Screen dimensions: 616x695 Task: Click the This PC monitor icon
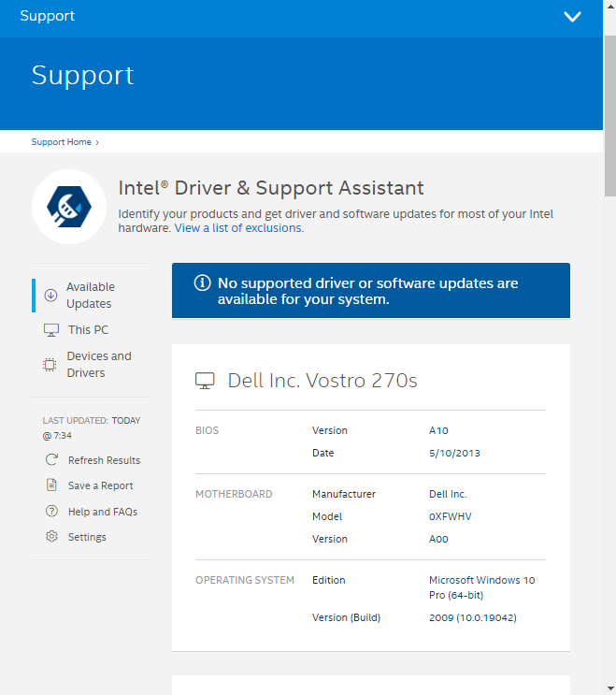pyautogui.click(x=51, y=330)
